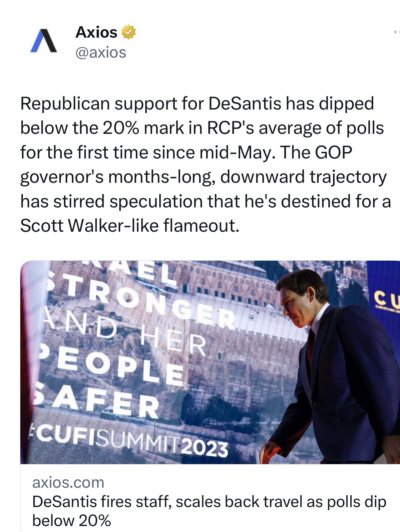Open the axios.com domain link

(68, 482)
